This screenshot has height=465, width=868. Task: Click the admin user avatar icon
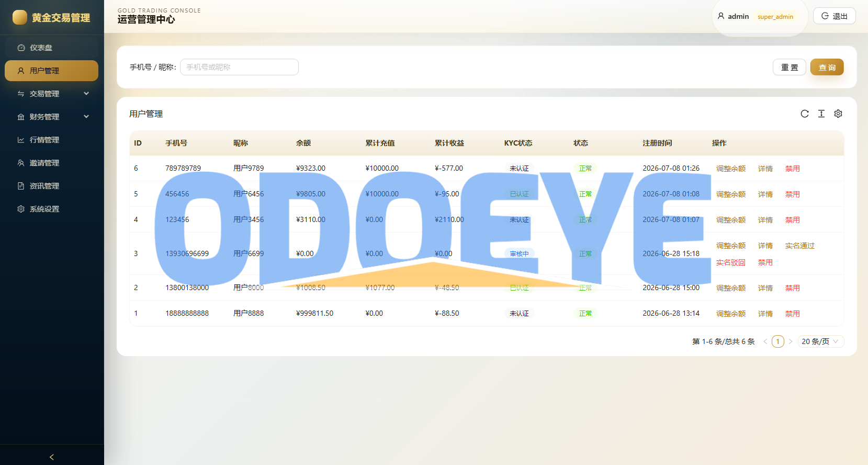[721, 16]
